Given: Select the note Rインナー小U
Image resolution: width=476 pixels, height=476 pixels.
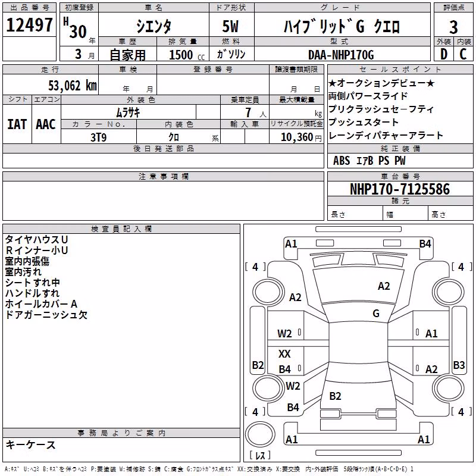Looking at the screenshot, I should pos(36,250).
